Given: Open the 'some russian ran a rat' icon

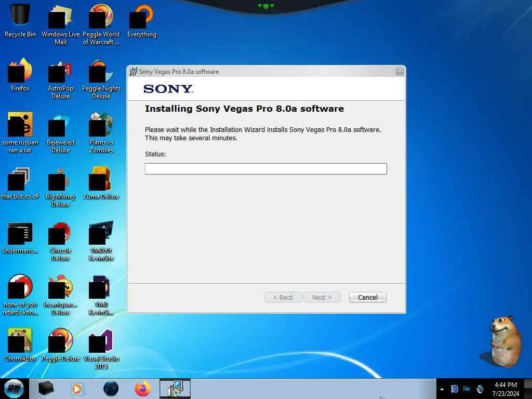Looking at the screenshot, I should pos(20,132).
